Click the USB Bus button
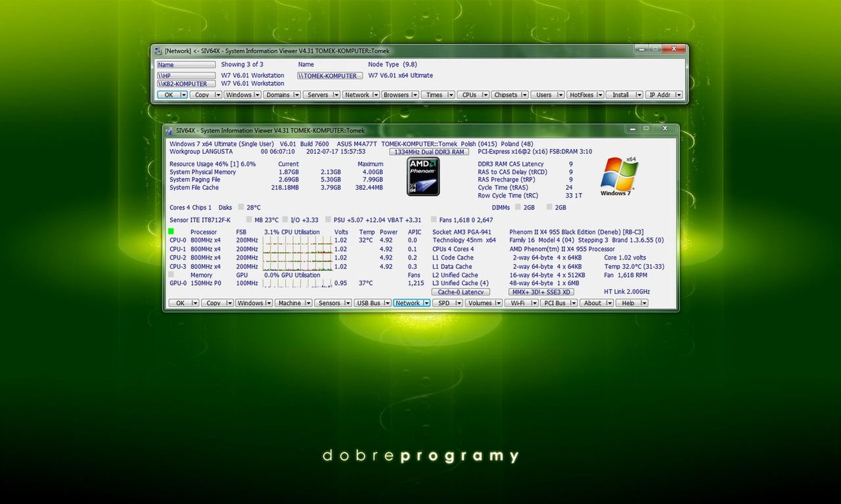 click(x=372, y=303)
